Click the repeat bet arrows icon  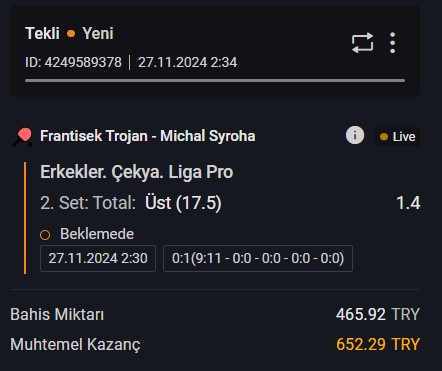point(362,43)
